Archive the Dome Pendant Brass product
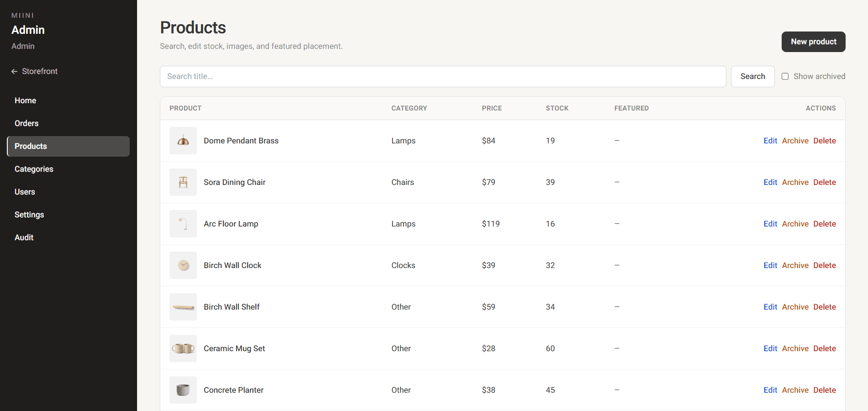868x411 pixels. point(795,141)
